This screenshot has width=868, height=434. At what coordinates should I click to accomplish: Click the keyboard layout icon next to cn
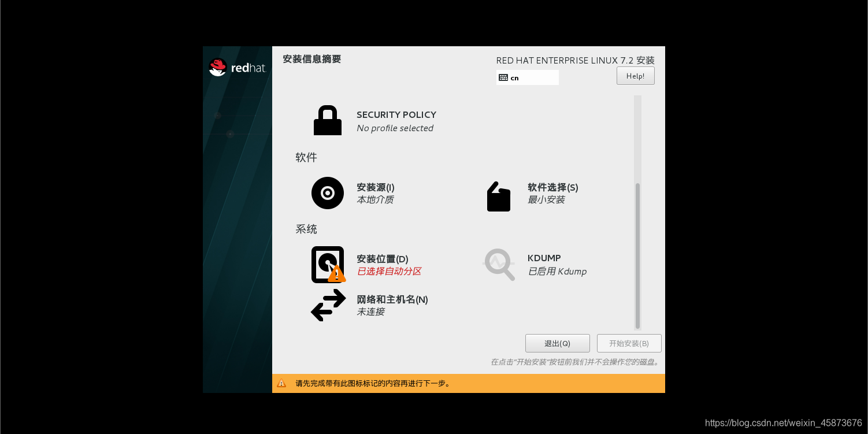503,77
